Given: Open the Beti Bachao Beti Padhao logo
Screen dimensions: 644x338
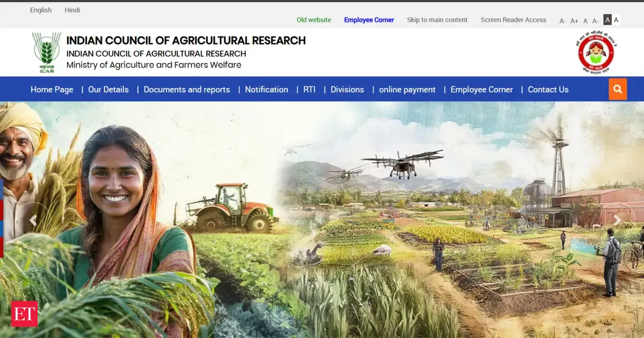Looking at the screenshot, I should [x=596, y=53].
